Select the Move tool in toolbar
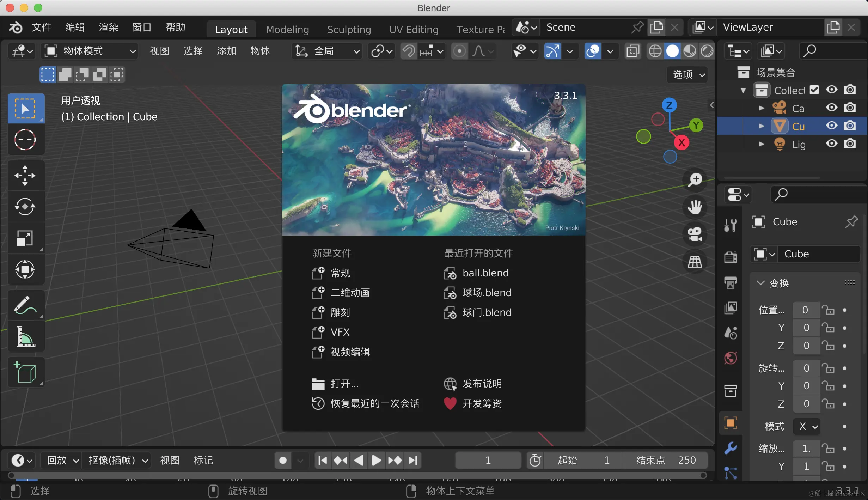This screenshot has height=500, width=868. pyautogui.click(x=25, y=175)
